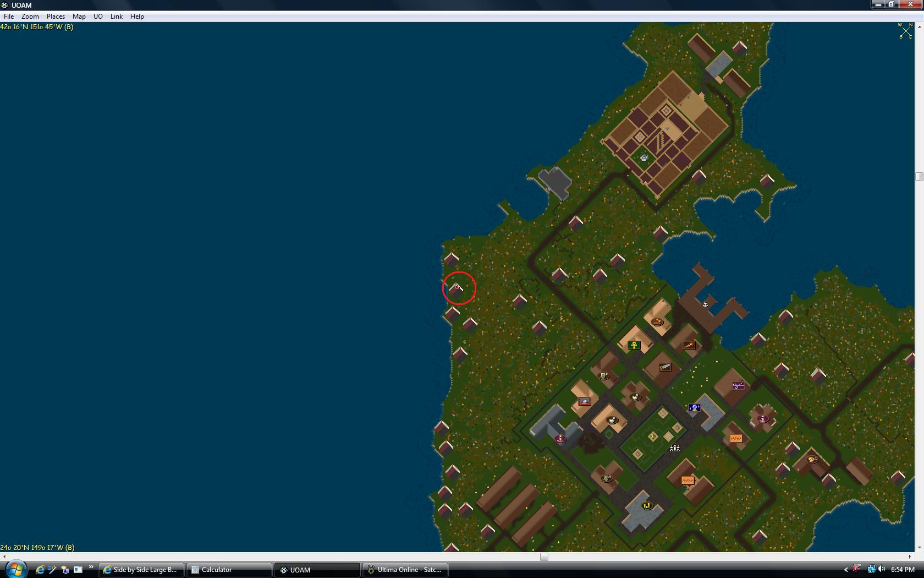Expand the Quick Launch overflow chevron
This screenshot has width=924, height=578.
tap(91, 567)
